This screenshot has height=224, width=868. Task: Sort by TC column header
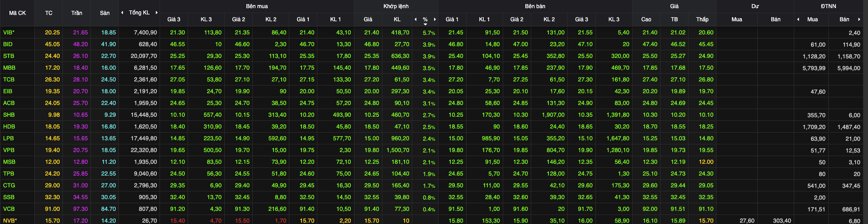(x=49, y=13)
